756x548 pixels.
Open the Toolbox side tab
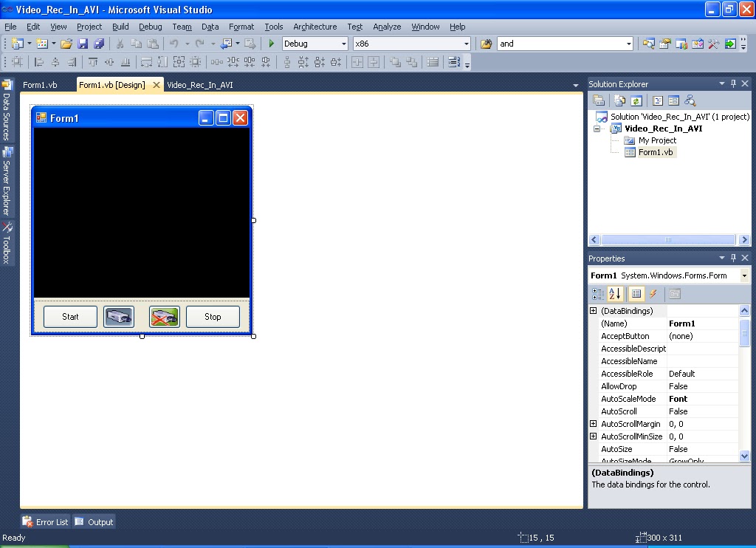point(7,244)
